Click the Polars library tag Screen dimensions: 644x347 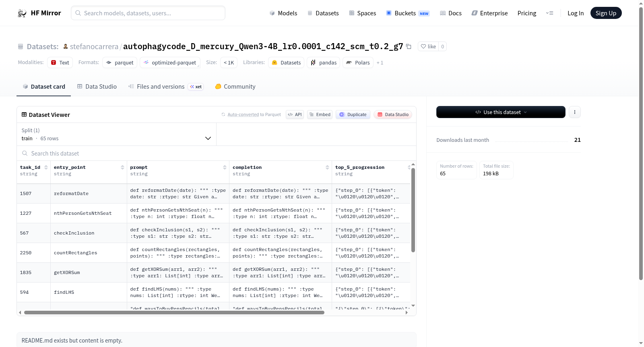pyautogui.click(x=358, y=62)
